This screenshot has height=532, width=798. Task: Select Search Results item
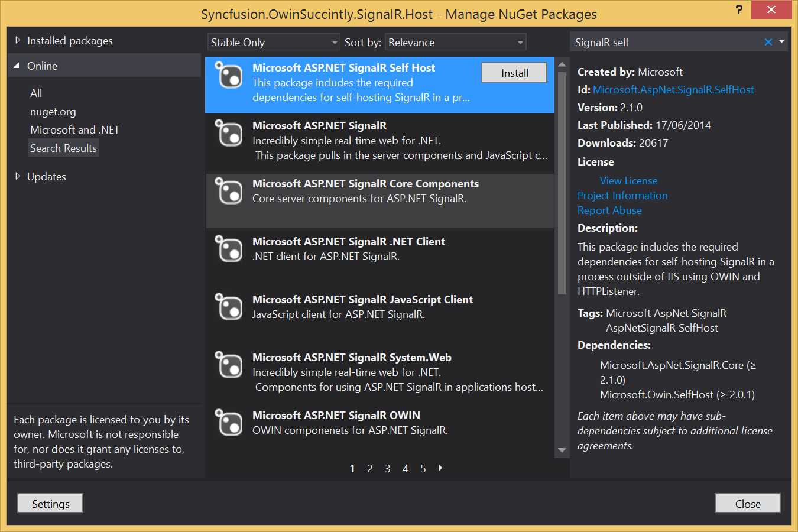tap(63, 148)
